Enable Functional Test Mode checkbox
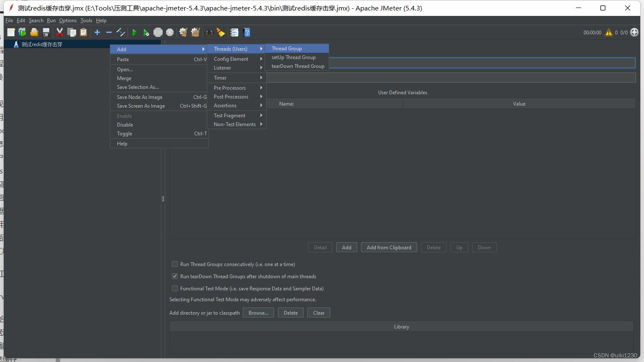This screenshot has height=362, width=644. 175,289
